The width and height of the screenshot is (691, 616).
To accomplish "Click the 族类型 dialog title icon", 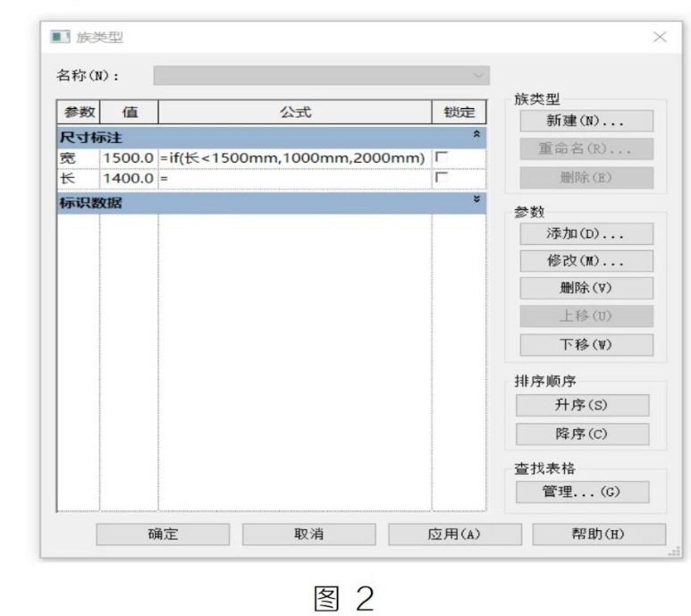I will click(x=61, y=37).
